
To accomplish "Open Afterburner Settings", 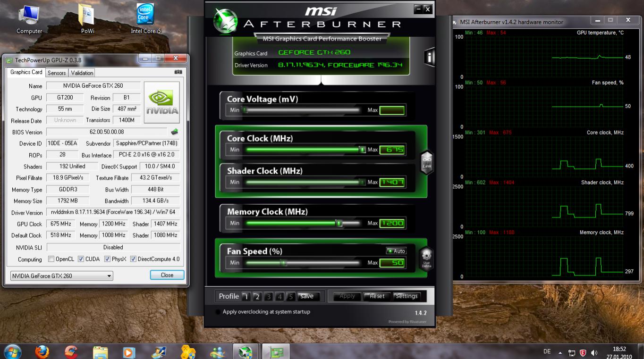I will 407,296.
